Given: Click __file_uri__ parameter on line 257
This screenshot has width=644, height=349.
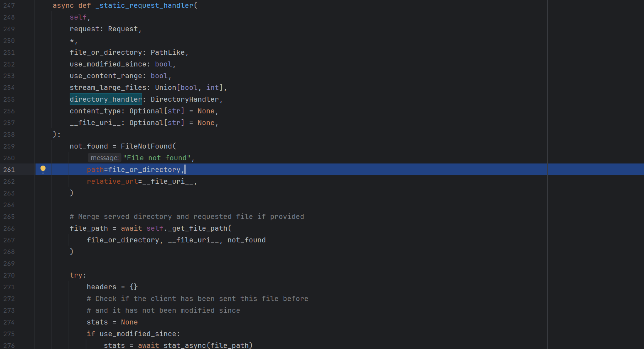Looking at the screenshot, I should 95,123.
